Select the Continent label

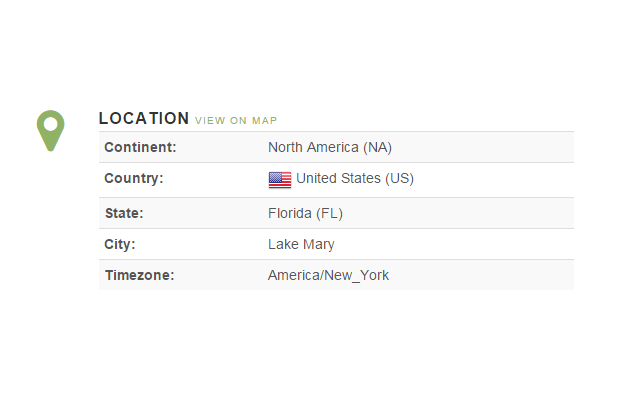(x=140, y=147)
